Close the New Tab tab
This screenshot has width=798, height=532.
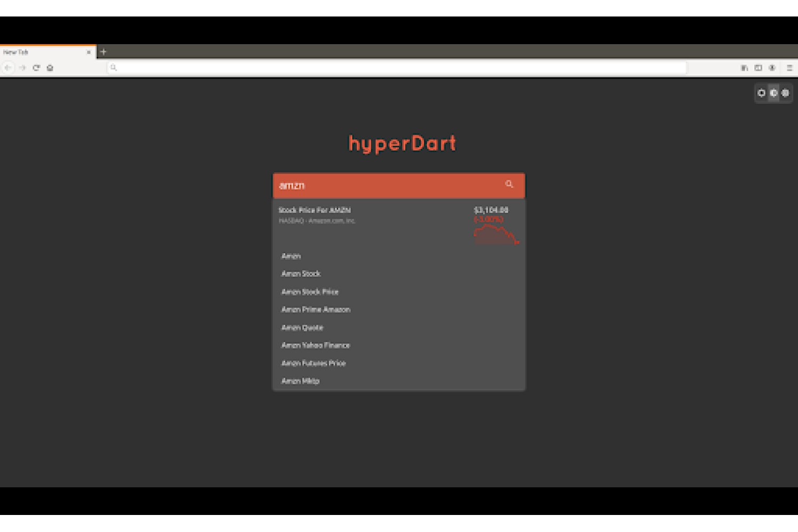[88, 52]
